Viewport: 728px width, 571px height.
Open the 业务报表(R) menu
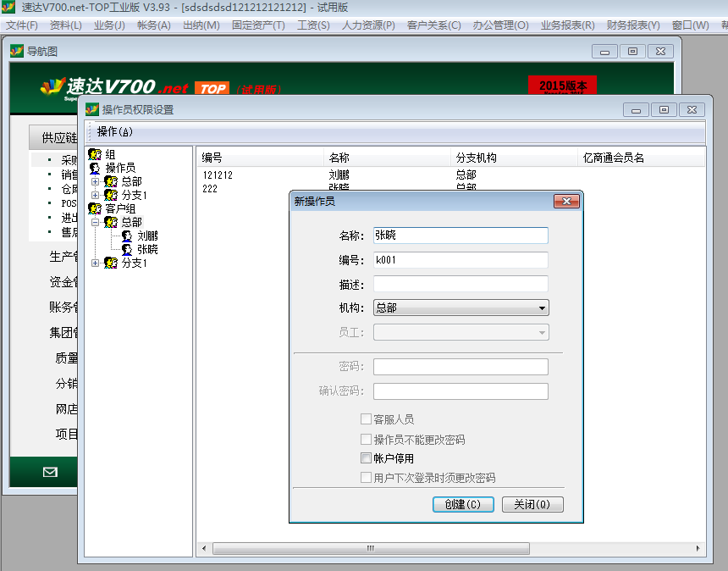coord(567,25)
